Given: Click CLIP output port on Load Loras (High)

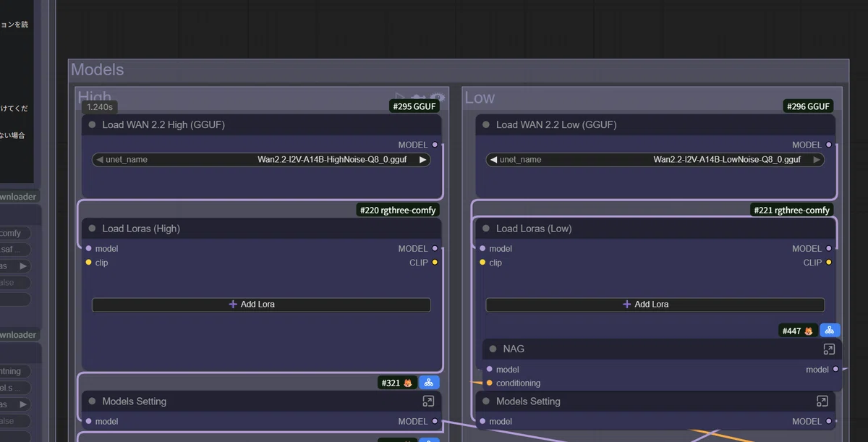Looking at the screenshot, I should pyautogui.click(x=435, y=263).
